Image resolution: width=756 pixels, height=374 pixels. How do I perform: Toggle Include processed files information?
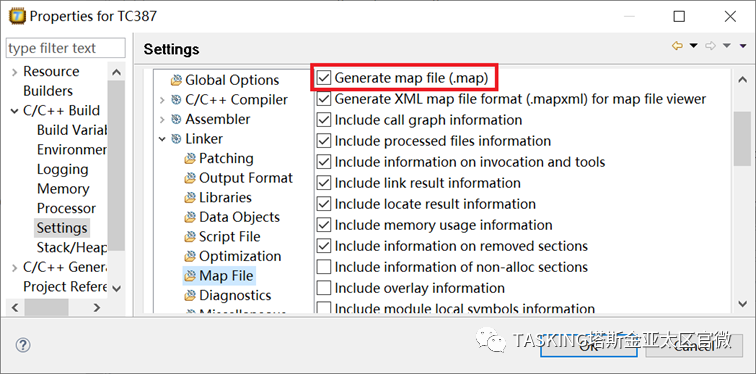tap(324, 141)
